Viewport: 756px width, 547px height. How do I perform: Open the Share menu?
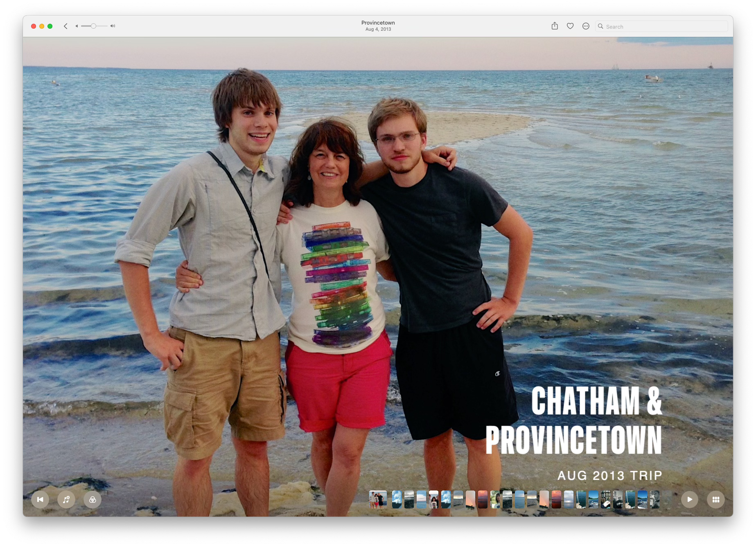tap(555, 26)
